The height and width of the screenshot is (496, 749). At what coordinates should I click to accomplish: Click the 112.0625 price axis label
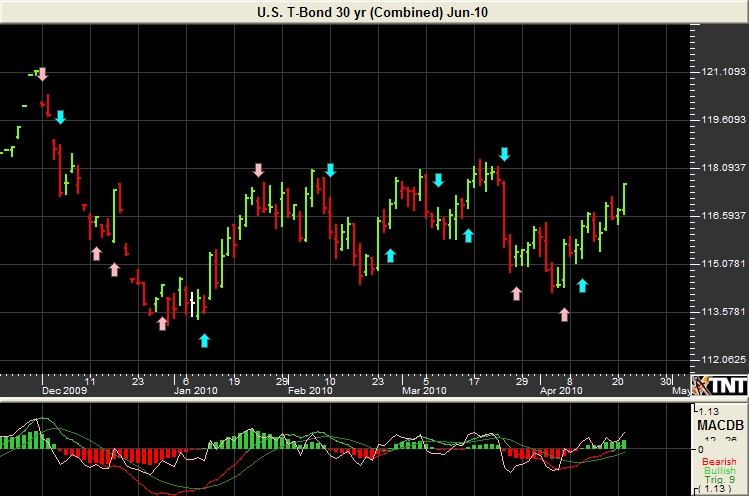[x=723, y=360]
